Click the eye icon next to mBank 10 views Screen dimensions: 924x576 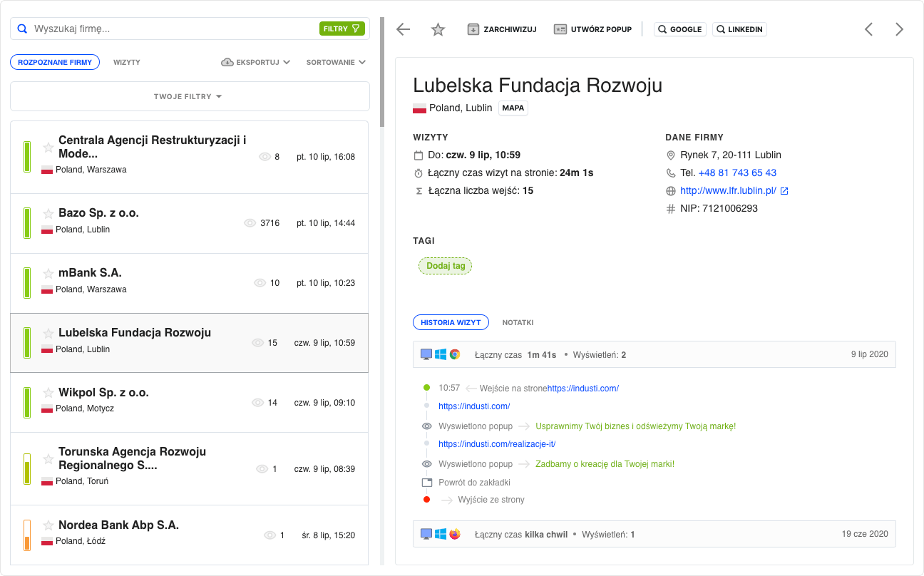(x=260, y=283)
